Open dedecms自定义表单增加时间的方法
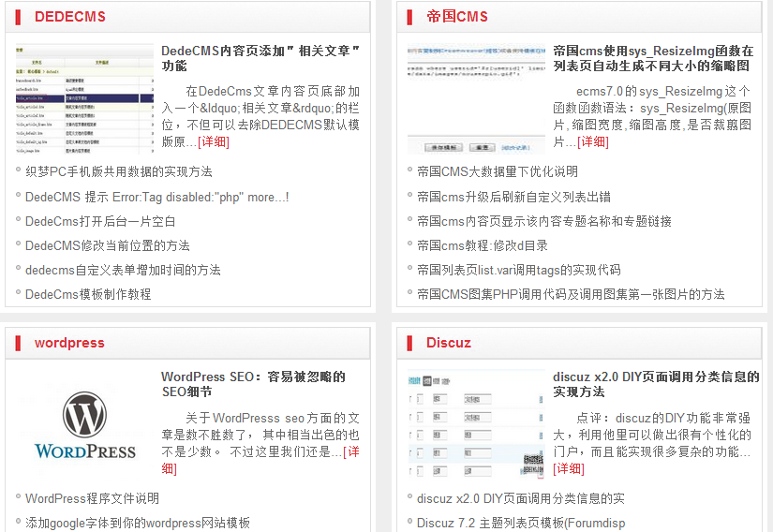This screenshot has width=773, height=532. [123, 270]
